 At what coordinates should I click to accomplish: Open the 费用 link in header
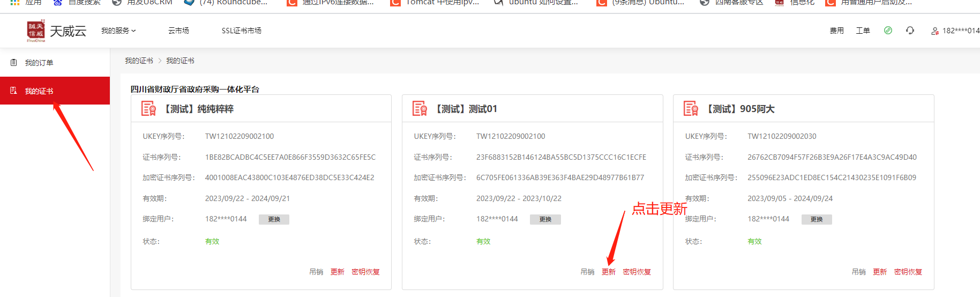[836, 31]
